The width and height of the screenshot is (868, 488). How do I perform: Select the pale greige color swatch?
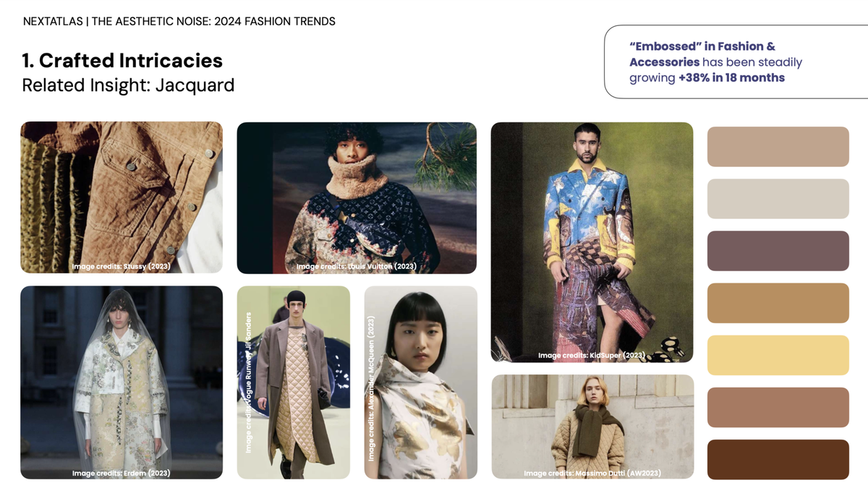[x=778, y=199]
